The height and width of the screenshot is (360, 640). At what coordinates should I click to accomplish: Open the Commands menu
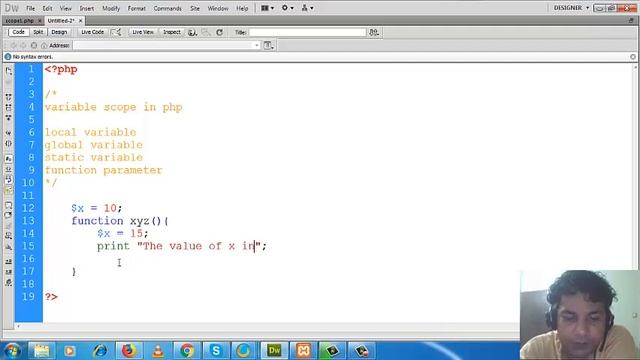tap(167, 8)
